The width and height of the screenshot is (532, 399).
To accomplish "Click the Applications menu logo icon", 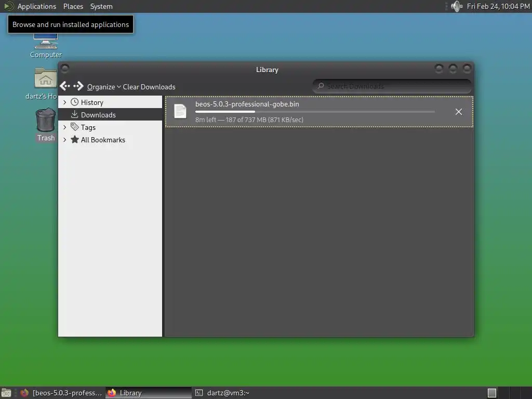I will [8, 6].
